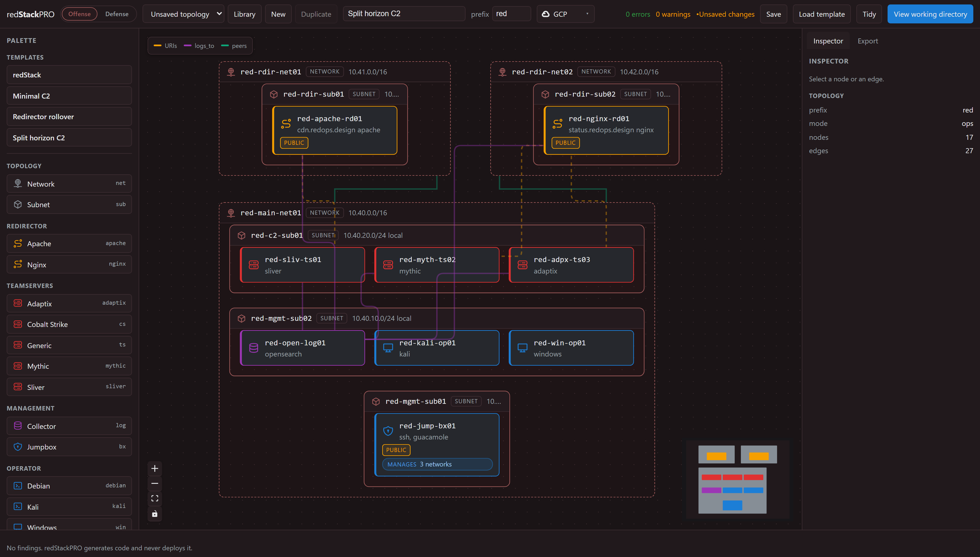Select the Cobalt Strike teamserver palette item

pos(69,324)
